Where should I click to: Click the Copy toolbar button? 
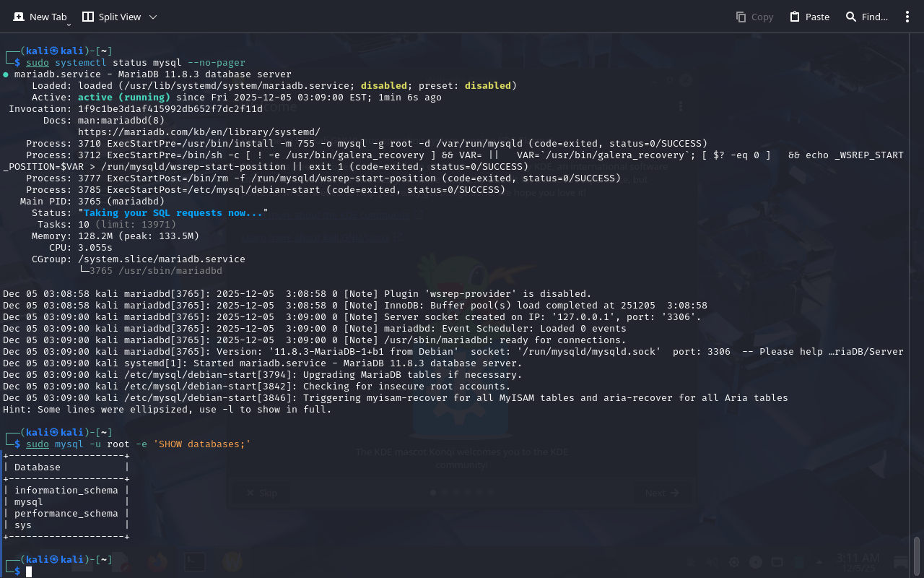[x=754, y=17]
